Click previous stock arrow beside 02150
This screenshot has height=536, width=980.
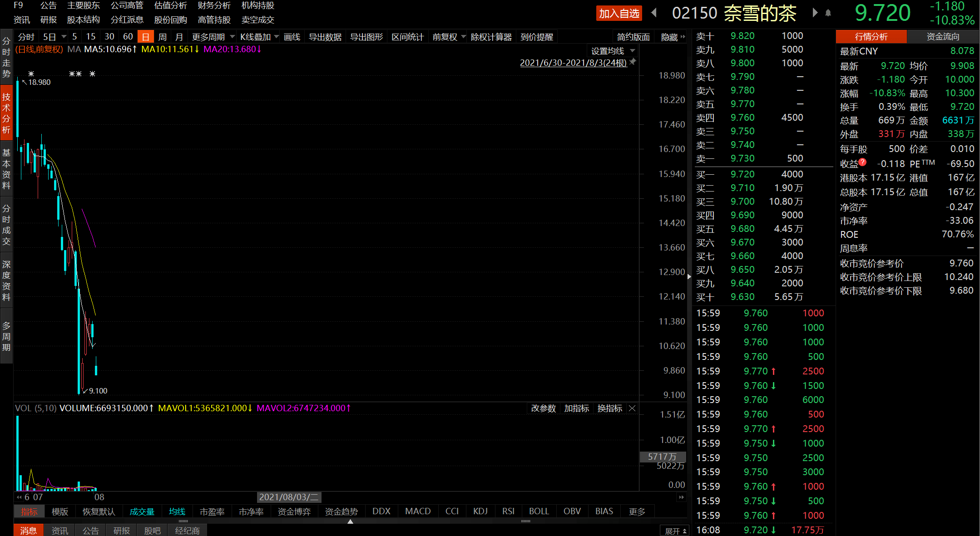(x=654, y=13)
